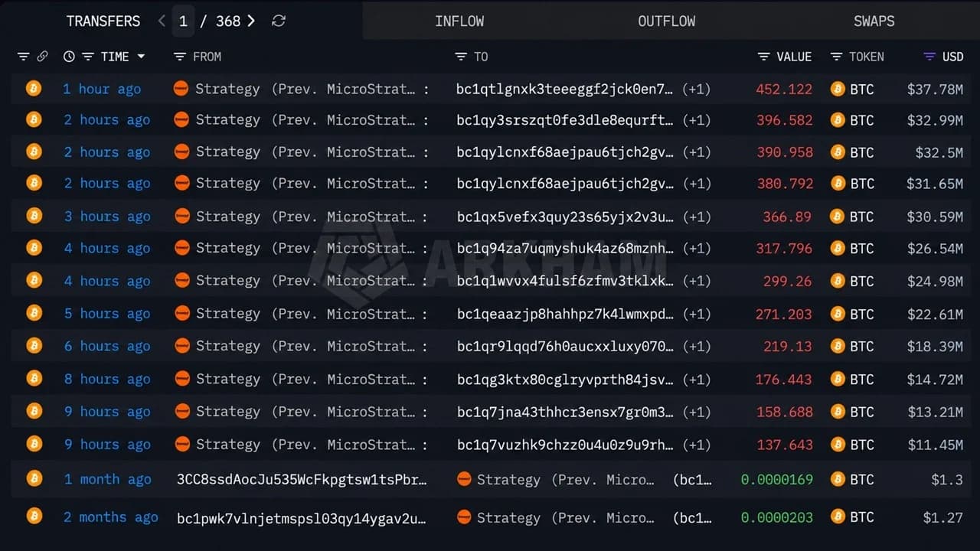Click Strategy logo in 0.0000203 row
This screenshot has width=980, height=551.
[x=464, y=518]
